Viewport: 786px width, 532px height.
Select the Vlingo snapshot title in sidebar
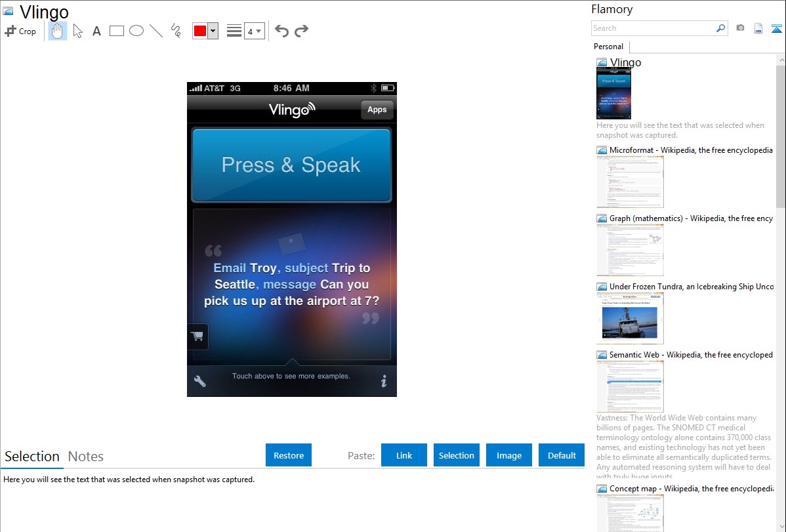point(626,62)
